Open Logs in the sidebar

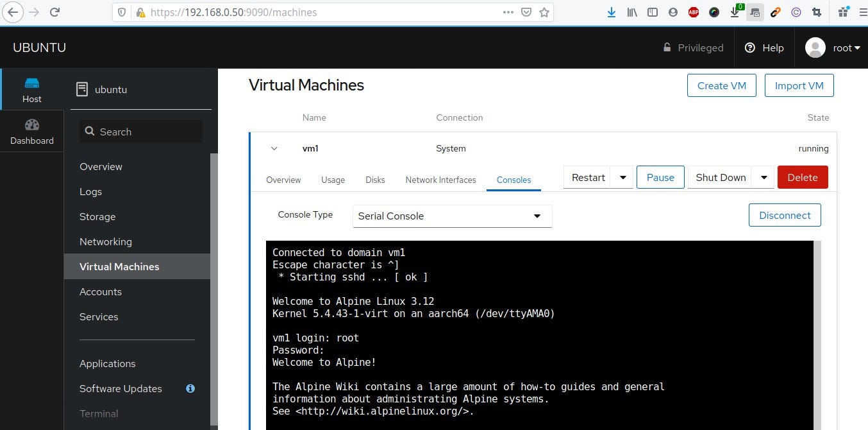(x=90, y=191)
